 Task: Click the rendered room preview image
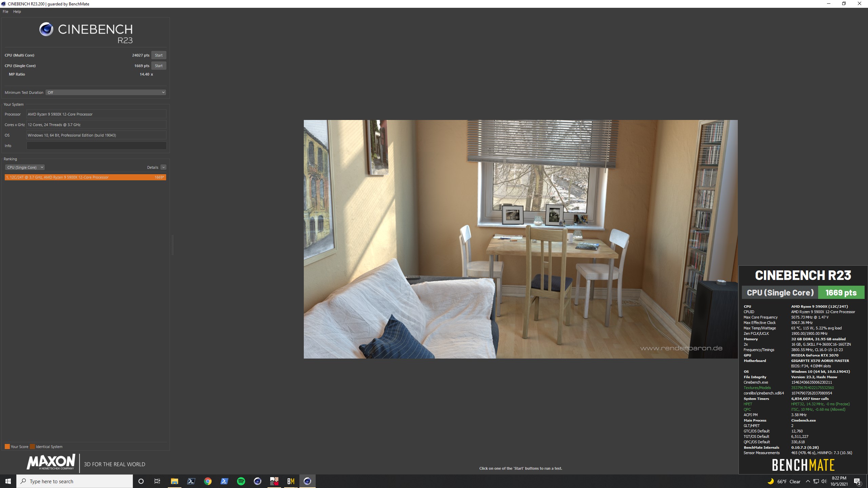click(520, 239)
